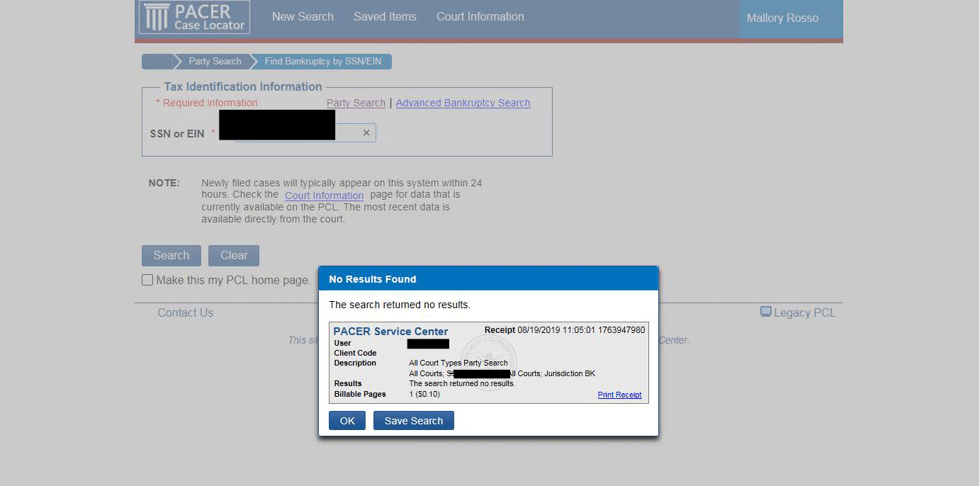Screen dimensions: 980x486
Task: Click the Legacy PCL monitor icon
Action: (765, 312)
